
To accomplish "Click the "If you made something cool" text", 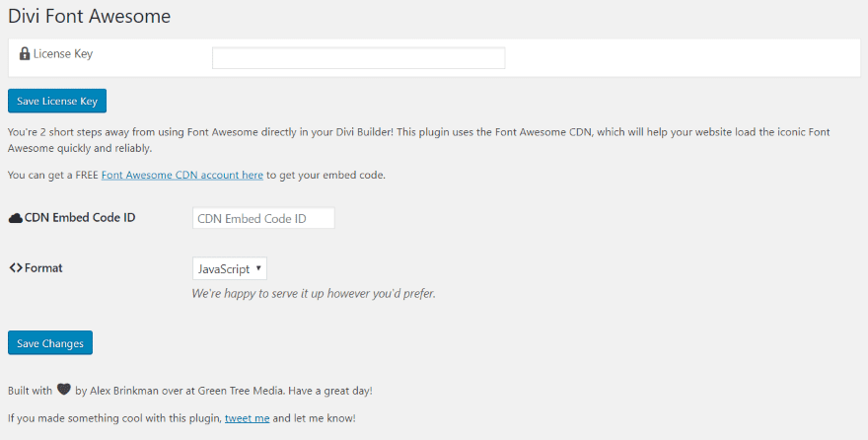I will coord(114,418).
